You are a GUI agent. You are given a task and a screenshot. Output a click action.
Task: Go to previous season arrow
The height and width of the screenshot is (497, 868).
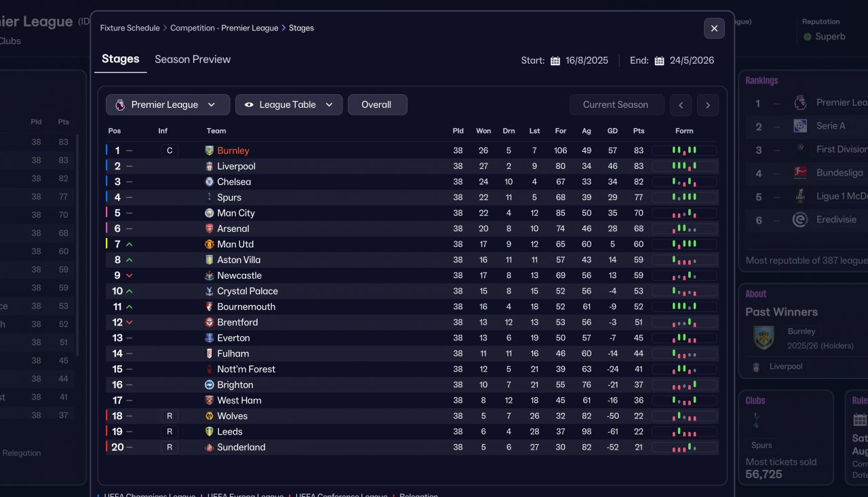681,105
